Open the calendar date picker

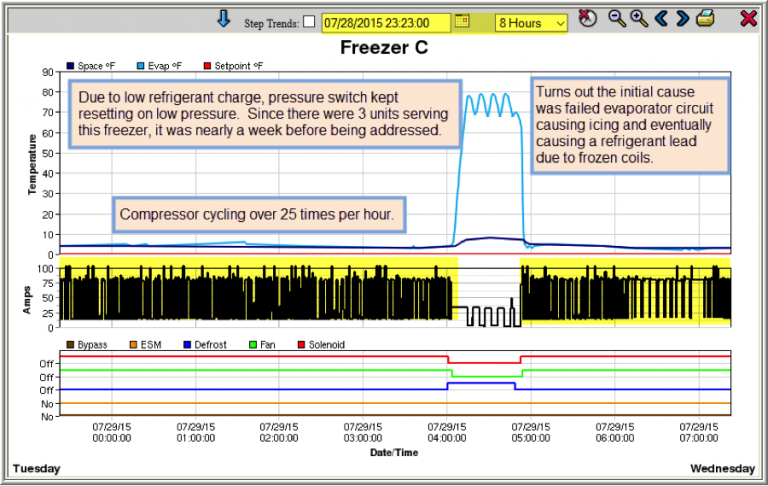pos(462,21)
